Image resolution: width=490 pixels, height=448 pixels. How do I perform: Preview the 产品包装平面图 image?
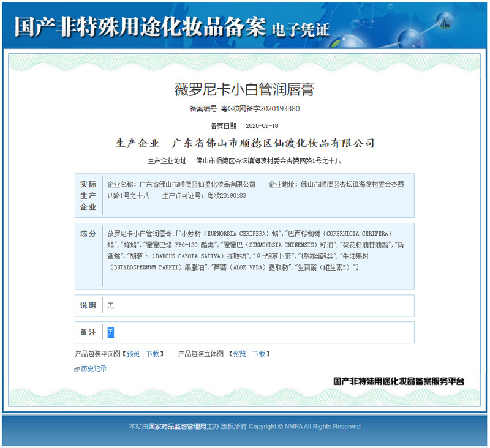pos(133,354)
